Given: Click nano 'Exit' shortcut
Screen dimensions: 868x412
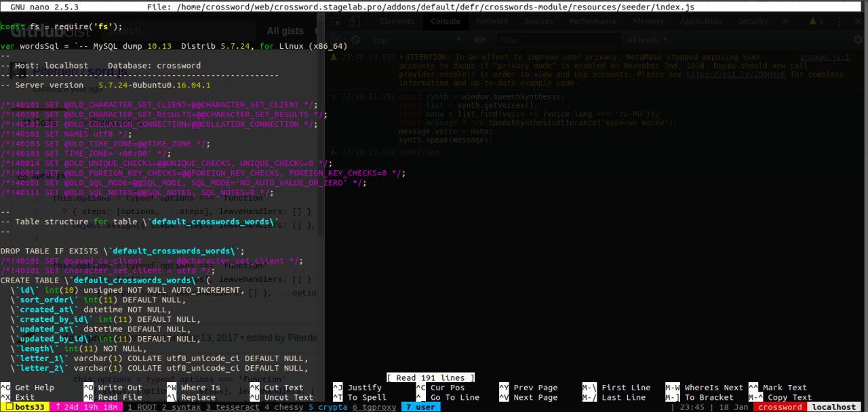Looking at the screenshot, I should pos(17,398).
